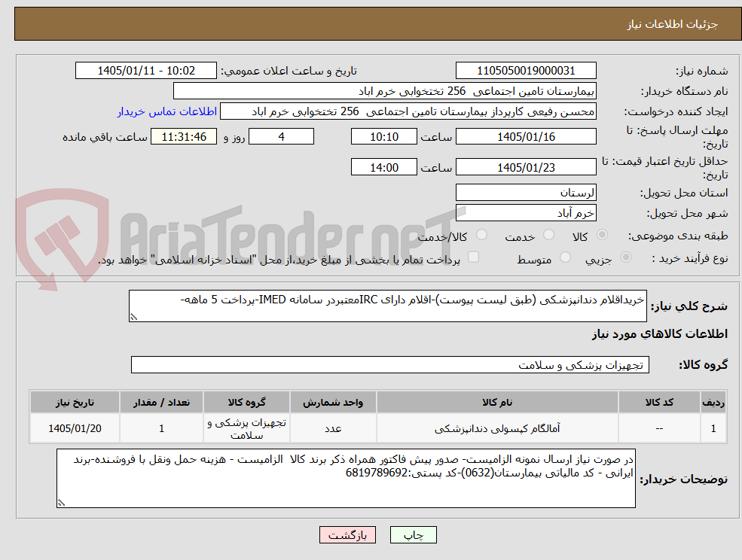Select the متوسط purchase type radio
Screen dimensions: 742x560
[565, 257]
